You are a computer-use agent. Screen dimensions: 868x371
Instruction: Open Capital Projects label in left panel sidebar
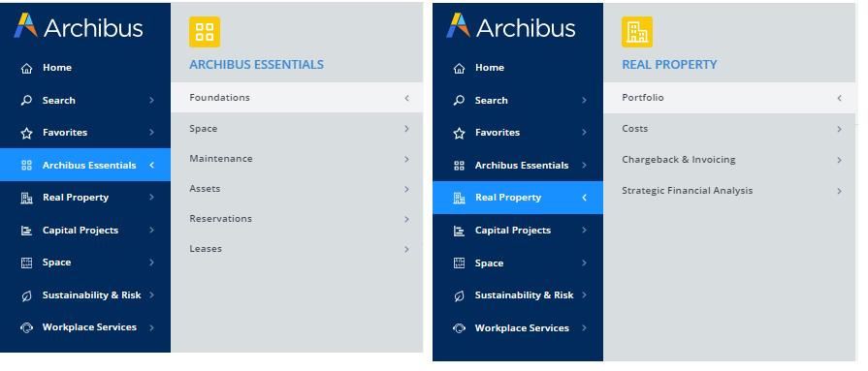tap(80, 230)
